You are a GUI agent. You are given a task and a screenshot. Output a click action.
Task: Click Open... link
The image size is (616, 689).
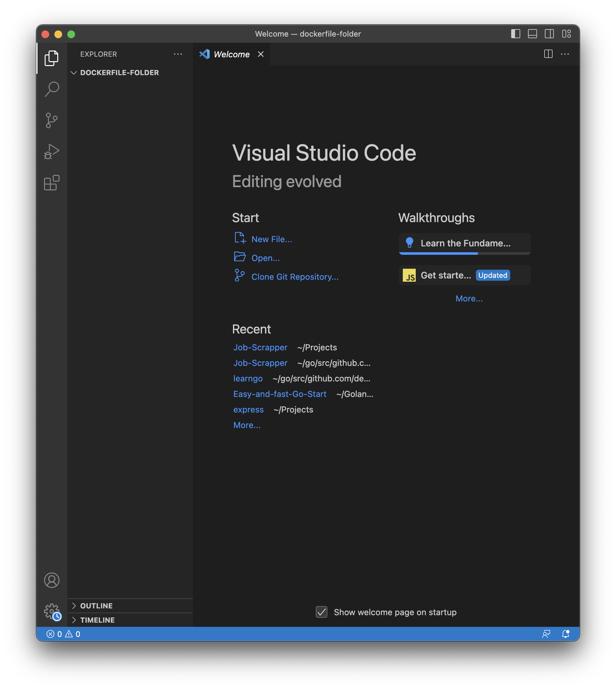point(265,258)
